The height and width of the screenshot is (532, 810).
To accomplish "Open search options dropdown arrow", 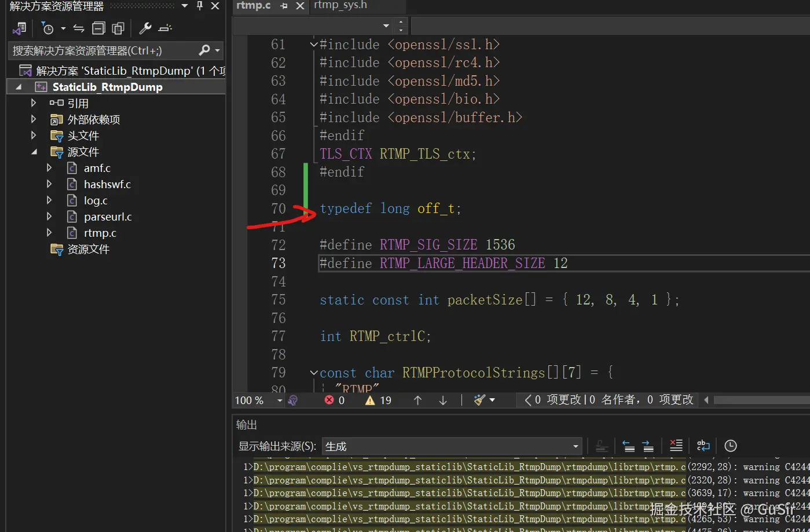I will tap(218, 50).
